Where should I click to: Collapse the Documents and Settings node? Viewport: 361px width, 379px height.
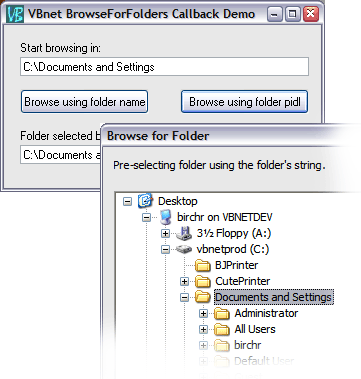pyautogui.click(x=184, y=297)
